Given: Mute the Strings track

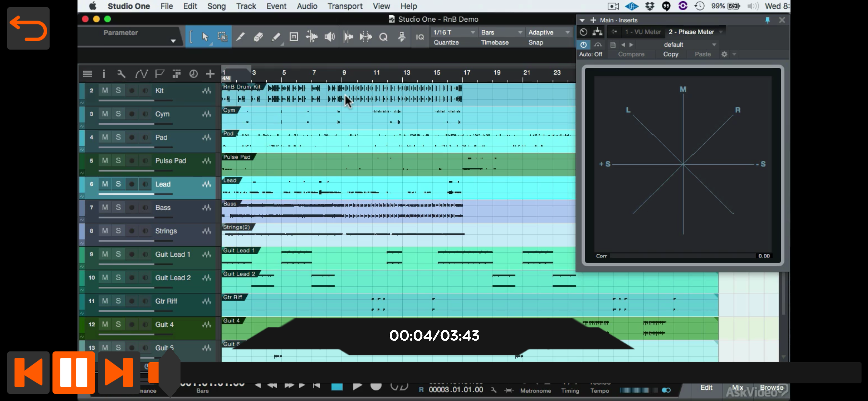Looking at the screenshot, I should point(105,231).
